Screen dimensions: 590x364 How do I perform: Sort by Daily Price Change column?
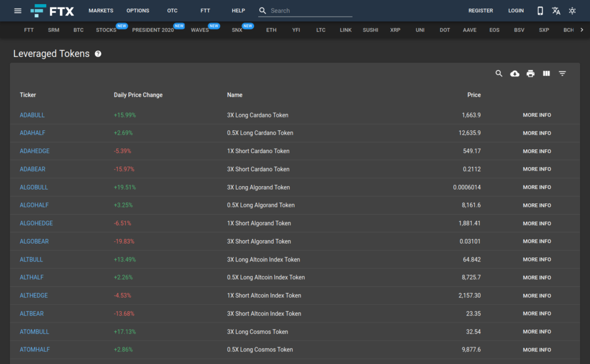point(138,95)
